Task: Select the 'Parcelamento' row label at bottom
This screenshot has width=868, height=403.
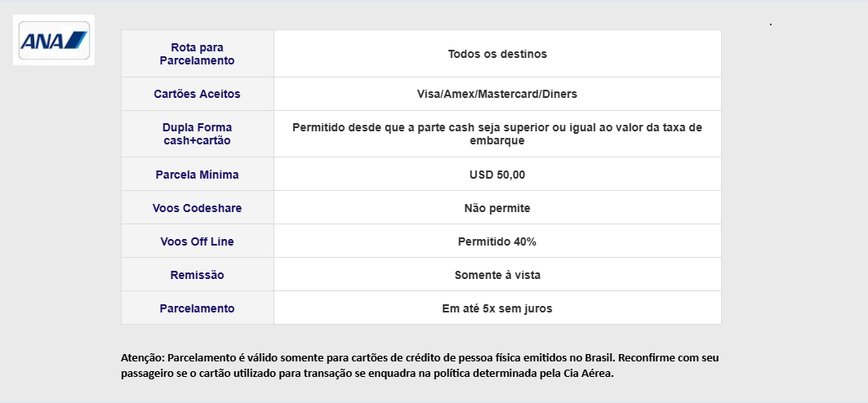Action: 197,308
